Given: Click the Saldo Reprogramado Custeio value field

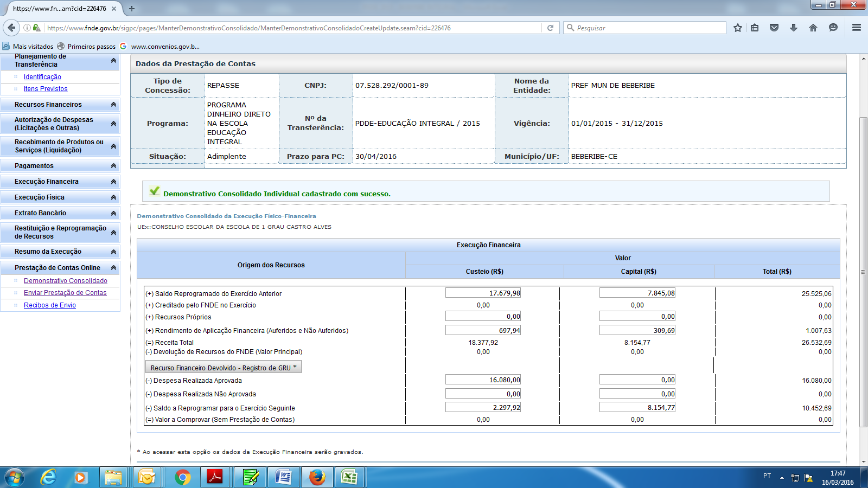Looking at the screenshot, I should (x=483, y=293).
